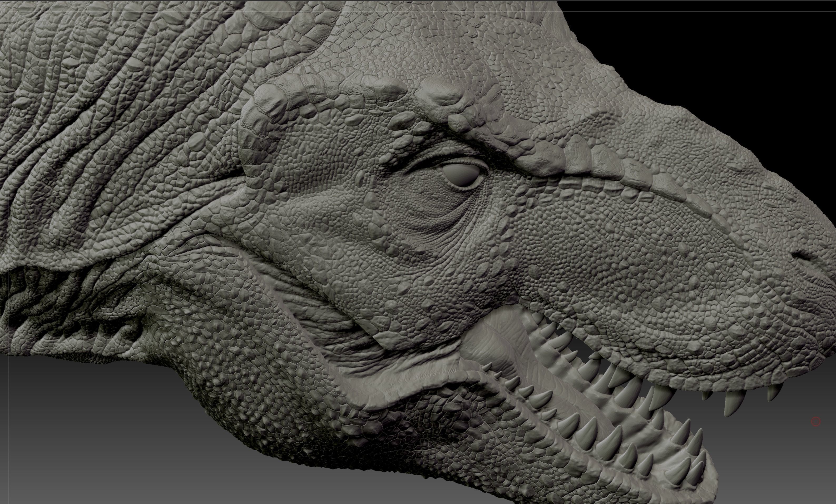Click the red brush cursor circle
This screenshot has width=836, height=504.
coord(816,422)
